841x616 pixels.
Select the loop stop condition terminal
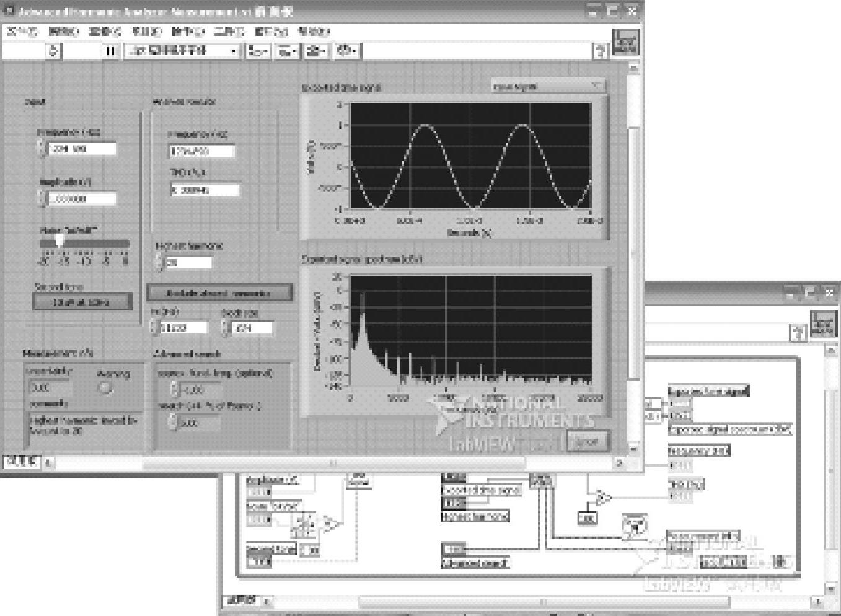click(780, 561)
